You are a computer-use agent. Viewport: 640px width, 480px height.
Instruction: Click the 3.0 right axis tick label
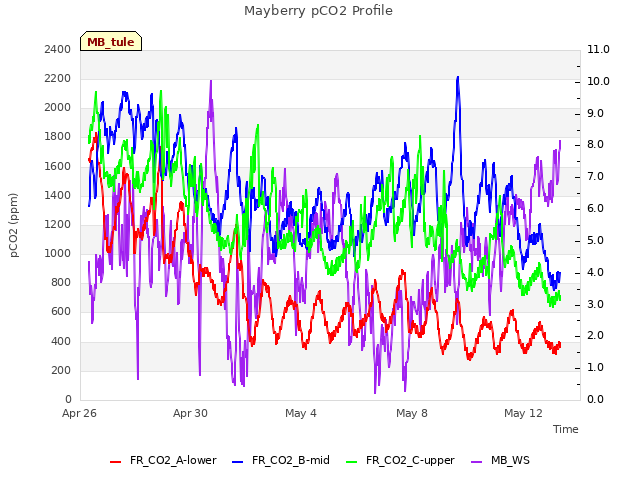click(x=596, y=304)
